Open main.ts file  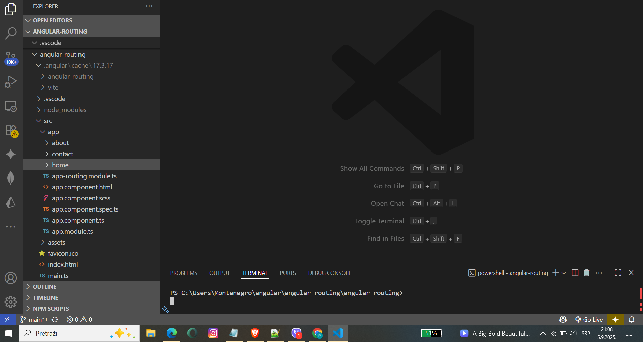click(x=92, y=276)
